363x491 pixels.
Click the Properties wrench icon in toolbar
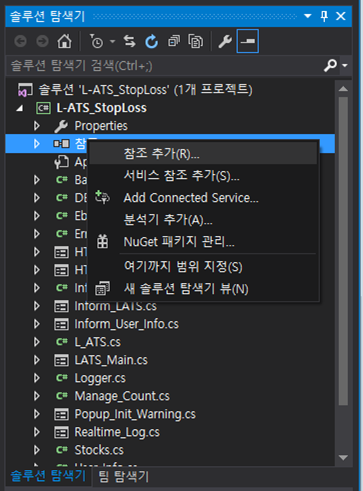[225, 42]
